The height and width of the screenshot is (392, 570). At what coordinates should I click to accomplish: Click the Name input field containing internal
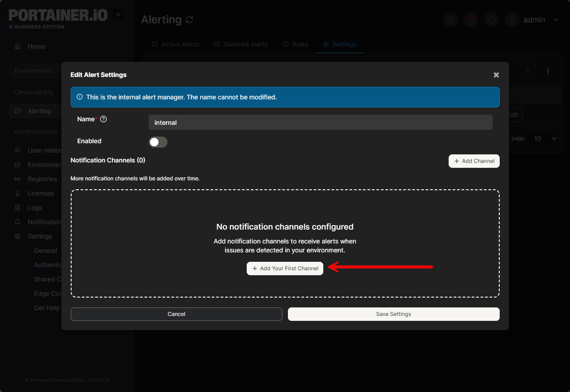point(321,122)
